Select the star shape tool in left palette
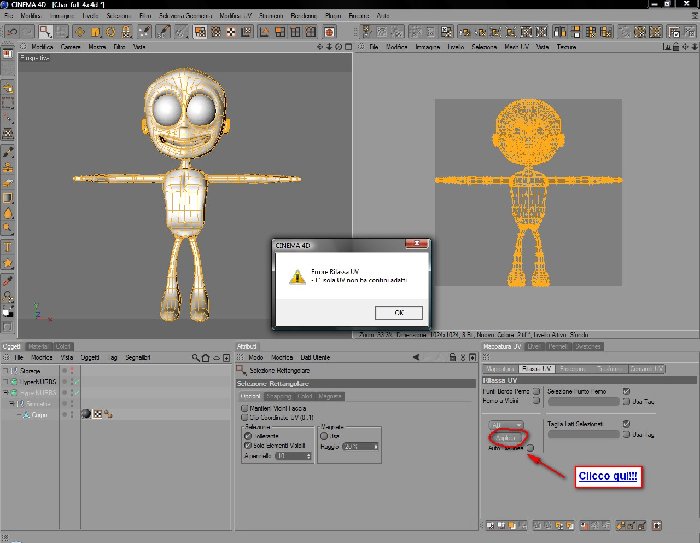The width and height of the screenshot is (700, 543). point(8,263)
